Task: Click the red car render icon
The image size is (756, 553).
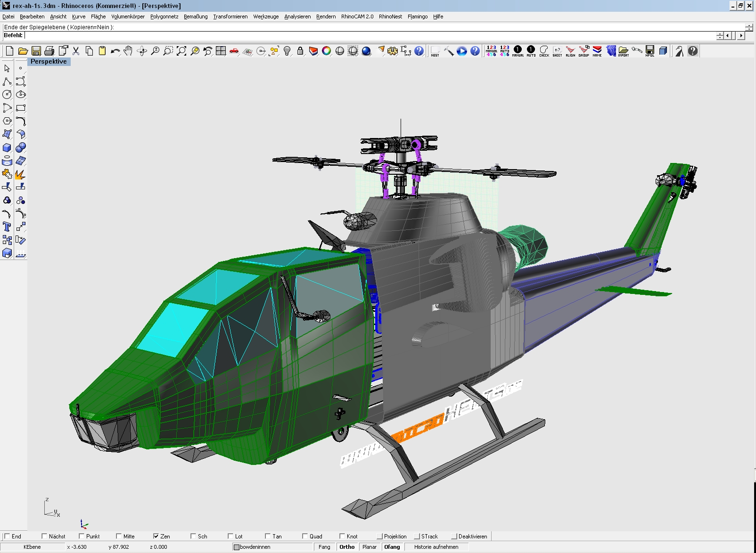Action: 234,51
